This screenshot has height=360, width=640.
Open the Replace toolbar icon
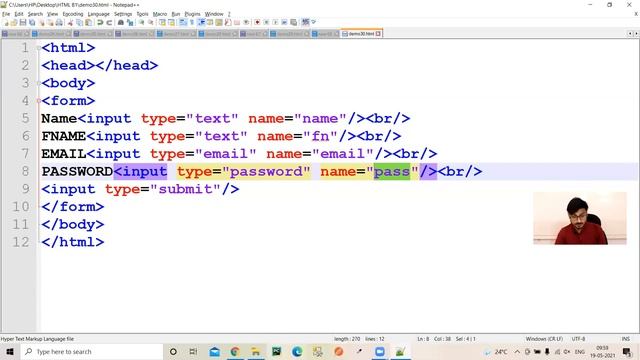pos(130,22)
